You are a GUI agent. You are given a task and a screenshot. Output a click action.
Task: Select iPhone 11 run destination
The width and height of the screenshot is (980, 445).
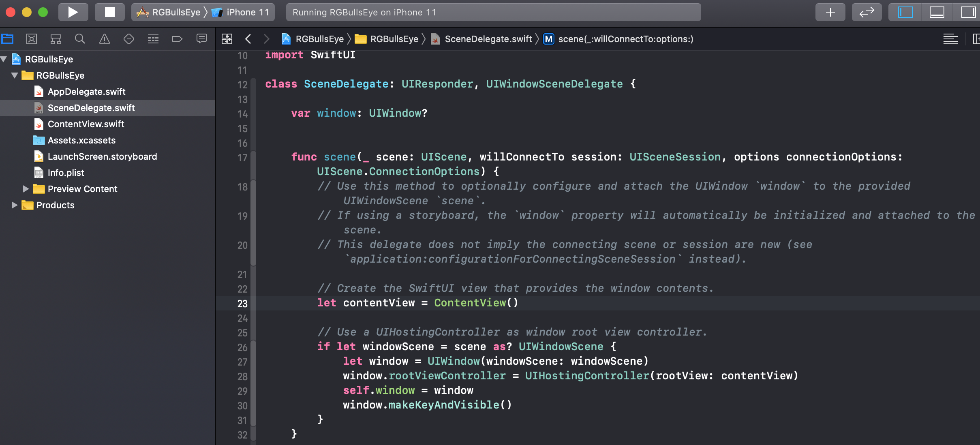247,12
